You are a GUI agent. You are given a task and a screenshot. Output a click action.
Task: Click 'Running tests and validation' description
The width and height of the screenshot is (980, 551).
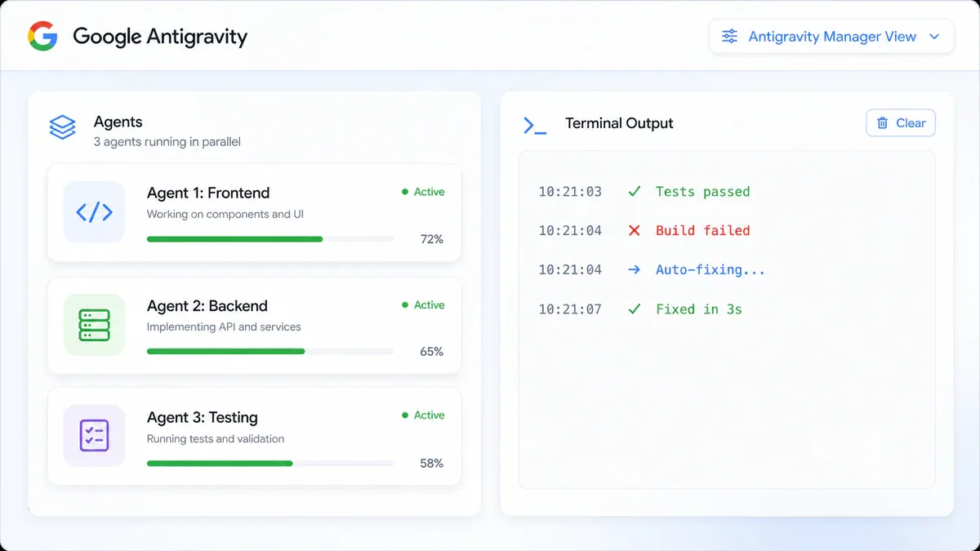point(216,439)
